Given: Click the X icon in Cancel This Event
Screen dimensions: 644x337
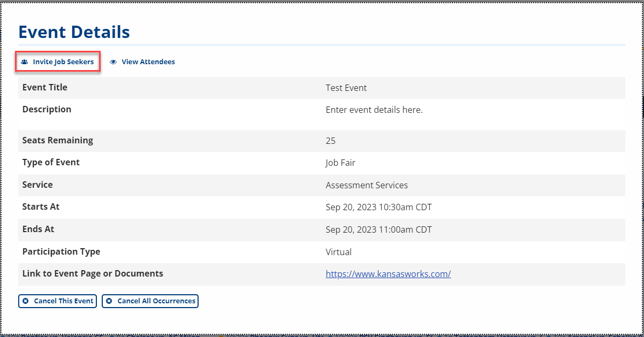Looking at the screenshot, I should pyautogui.click(x=26, y=301).
